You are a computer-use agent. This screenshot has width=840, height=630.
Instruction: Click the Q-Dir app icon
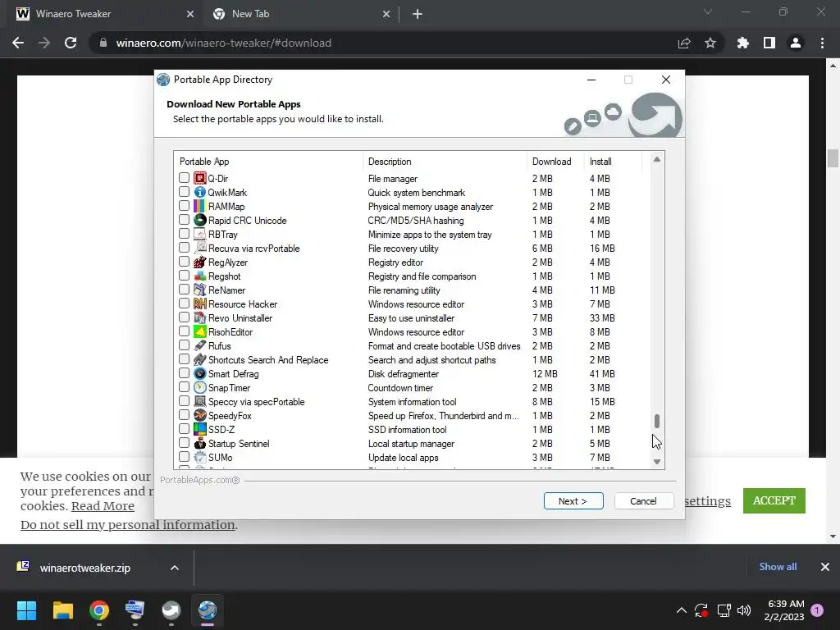click(200, 178)
